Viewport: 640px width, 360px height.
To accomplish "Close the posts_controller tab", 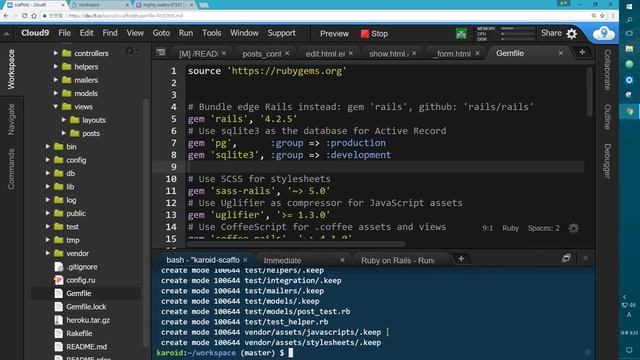I will click(x=287, y=53).
